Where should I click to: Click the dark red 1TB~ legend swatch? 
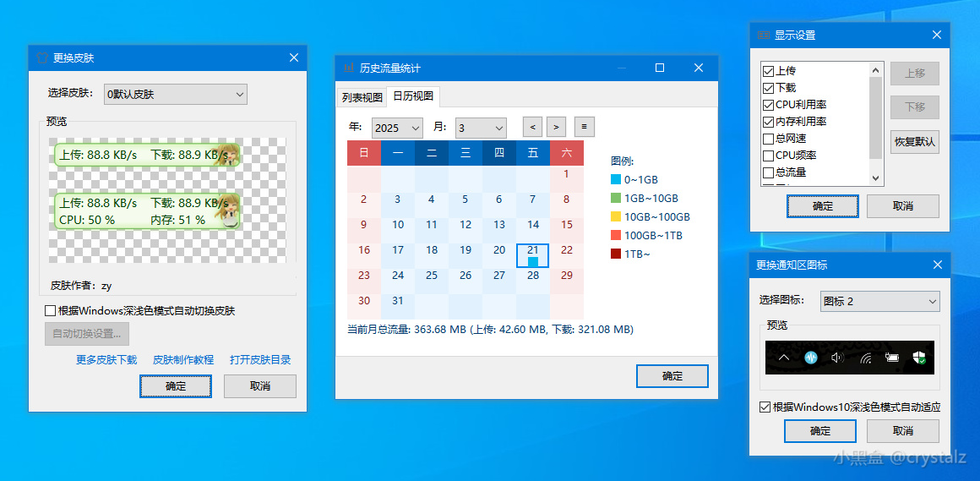click(616, 254)
